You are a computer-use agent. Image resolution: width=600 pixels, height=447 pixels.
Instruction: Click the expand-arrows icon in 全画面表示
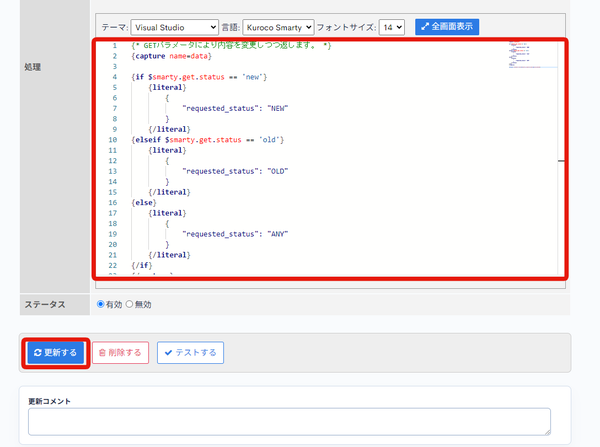pyautogui.click(x=425, y=27)
